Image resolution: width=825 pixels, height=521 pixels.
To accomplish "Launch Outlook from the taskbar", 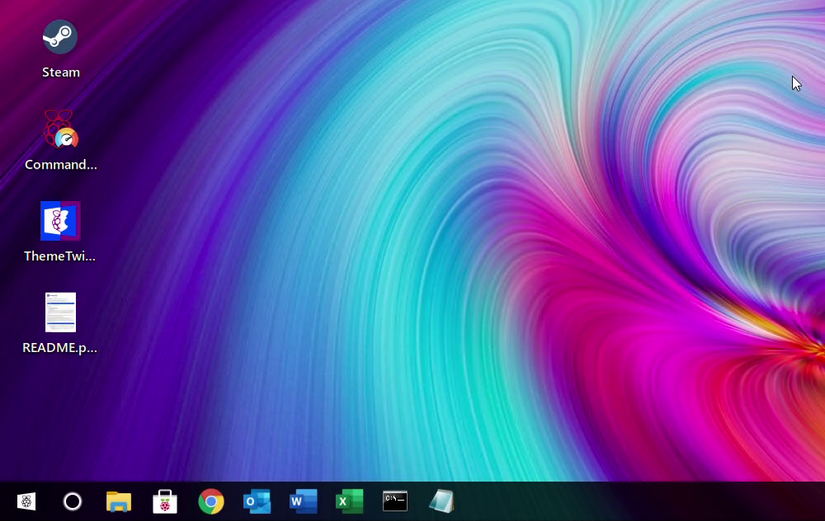I will [x=257, y=501].
